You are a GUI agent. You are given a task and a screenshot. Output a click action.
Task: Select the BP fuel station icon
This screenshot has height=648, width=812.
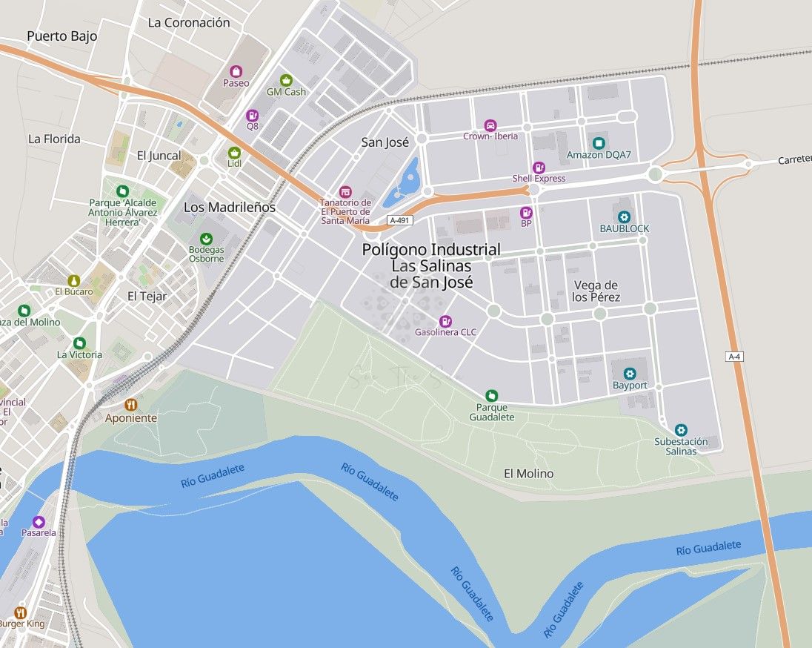pyautogui.click(x=526, y=213)
